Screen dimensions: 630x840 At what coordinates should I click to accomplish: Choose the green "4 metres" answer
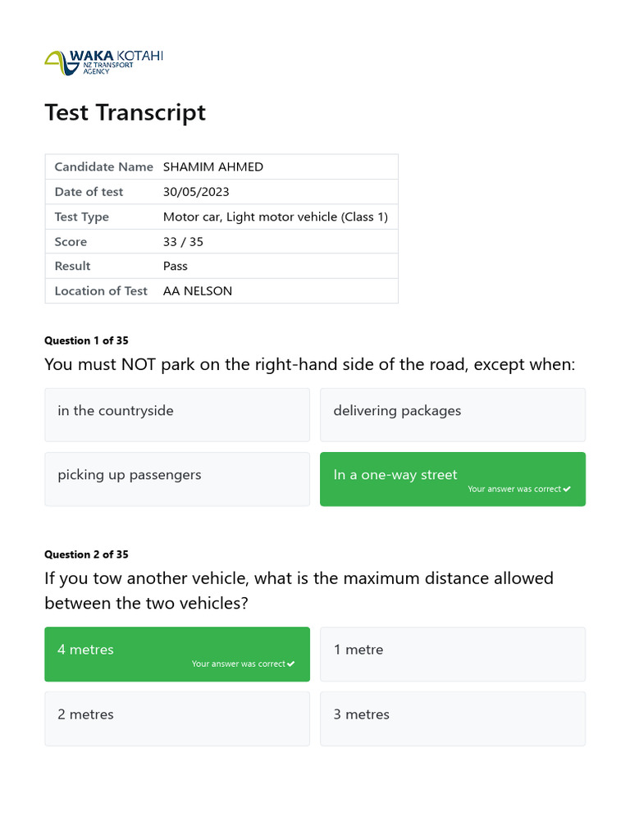[176, 653]
